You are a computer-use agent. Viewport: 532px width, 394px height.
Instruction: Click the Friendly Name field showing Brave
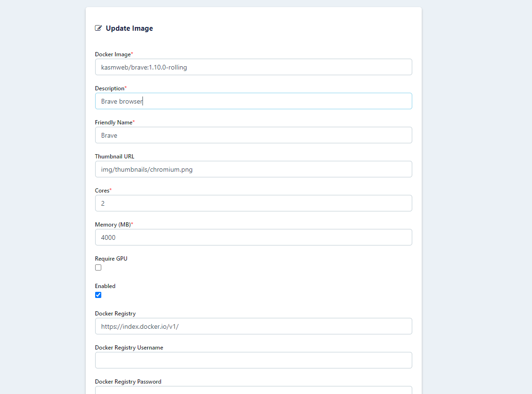click(x=253, y=135)
